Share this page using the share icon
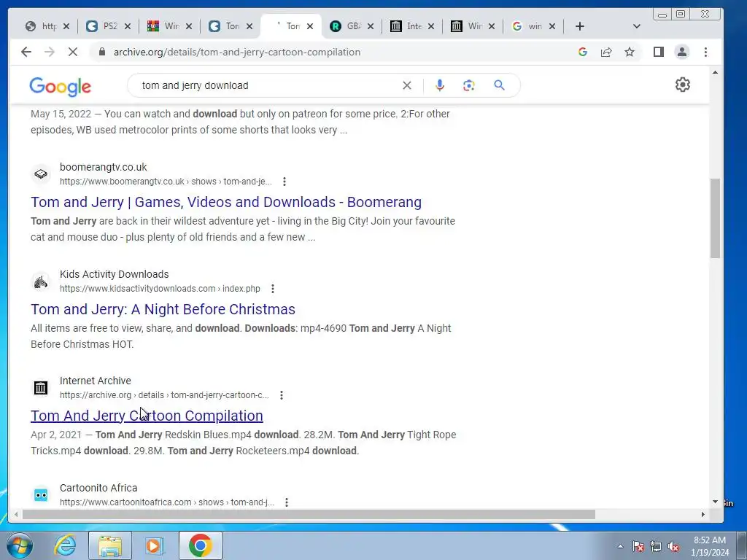 (606, 52)
